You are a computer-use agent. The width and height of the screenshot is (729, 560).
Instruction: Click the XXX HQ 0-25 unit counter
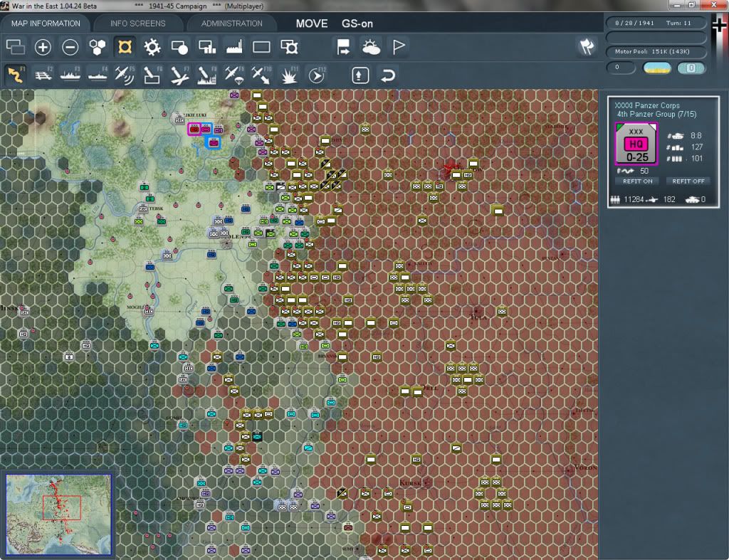[x=636, y=144]
